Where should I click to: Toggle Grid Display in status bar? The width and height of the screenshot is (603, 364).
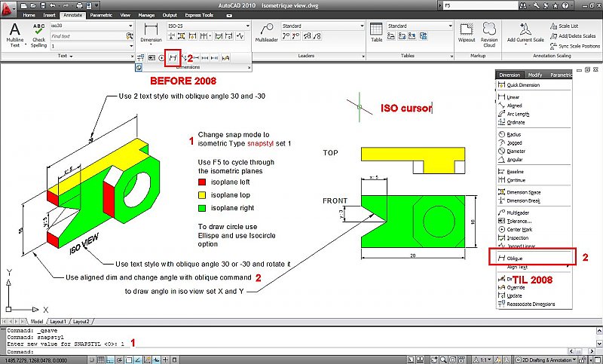101,359
